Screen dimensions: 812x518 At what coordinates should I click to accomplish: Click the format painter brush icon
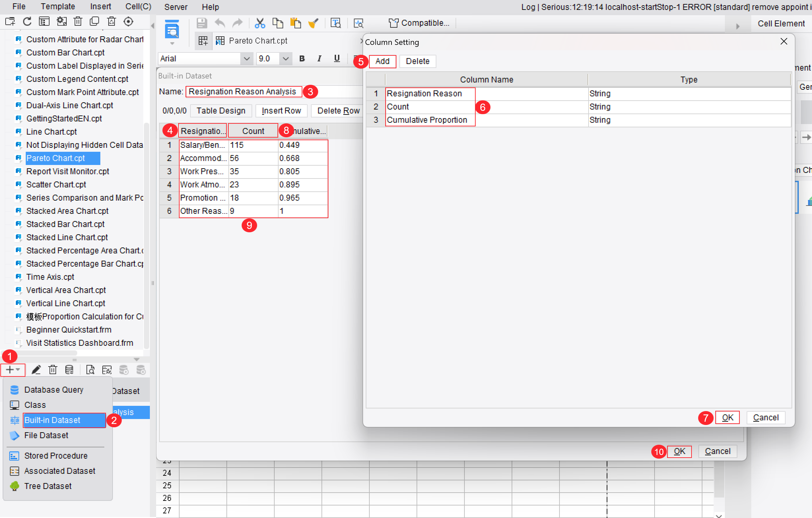click(313, 23)
